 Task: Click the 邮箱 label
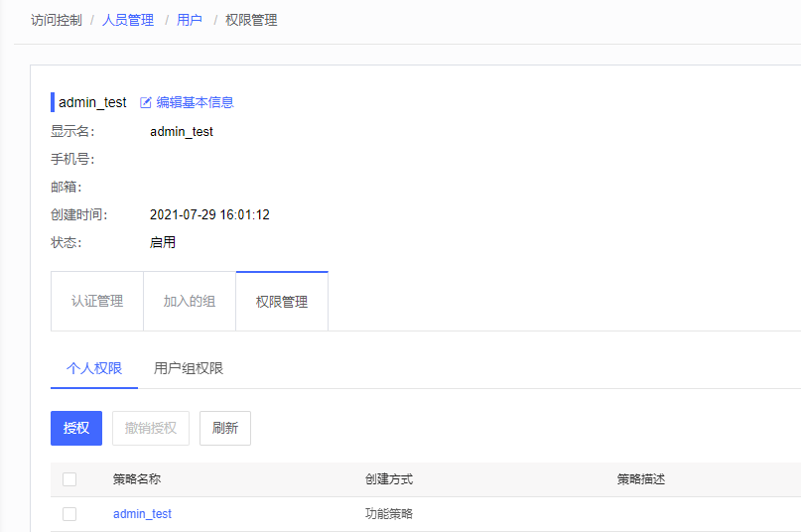click(66, 187)
